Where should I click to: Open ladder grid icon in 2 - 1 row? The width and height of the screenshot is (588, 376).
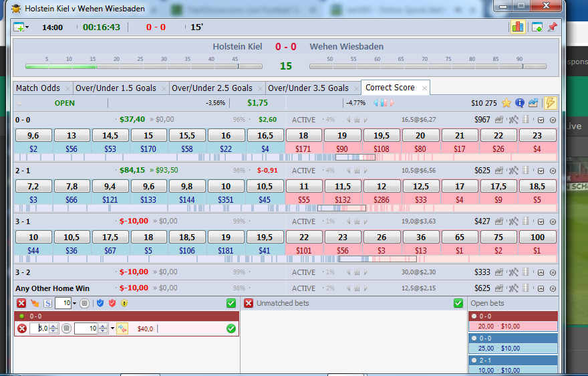525,170
